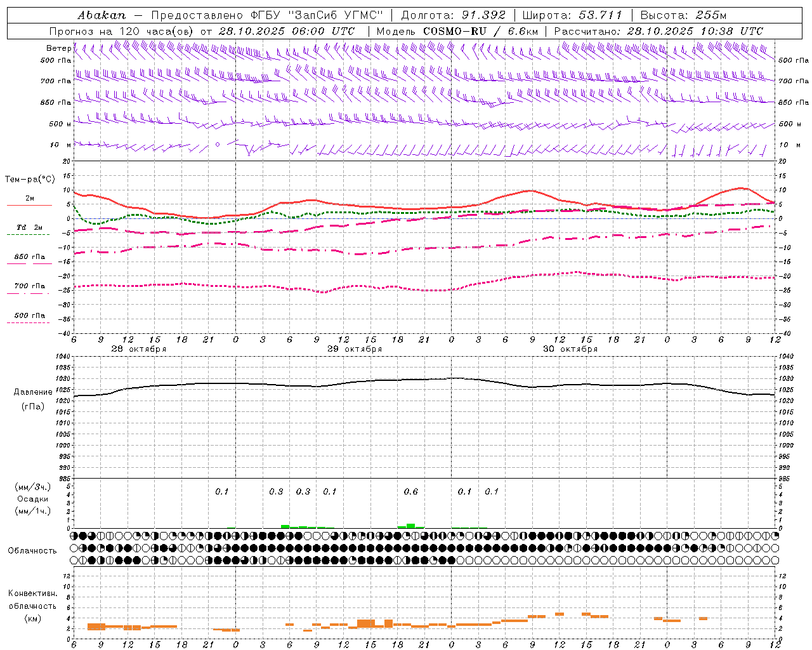
Task: Click the Ветер wind section label
Action: 58,48
